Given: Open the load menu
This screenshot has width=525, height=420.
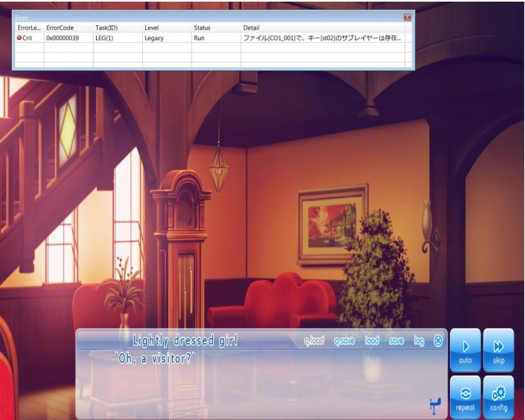Looking at the screenshot, I should [372, 340].
